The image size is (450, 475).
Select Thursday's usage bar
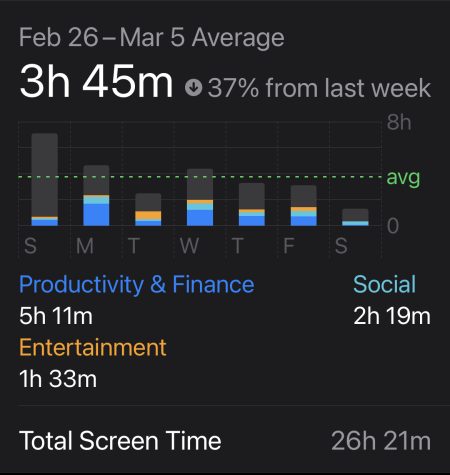coord(252,205)
